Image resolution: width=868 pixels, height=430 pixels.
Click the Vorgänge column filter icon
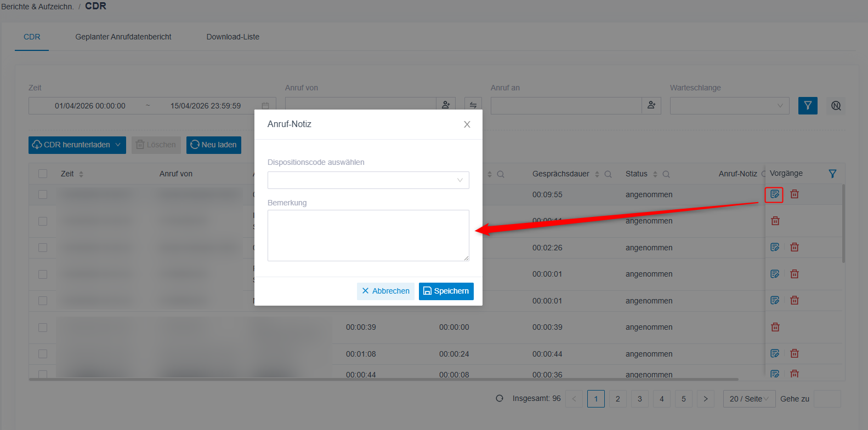coord(832,174)
